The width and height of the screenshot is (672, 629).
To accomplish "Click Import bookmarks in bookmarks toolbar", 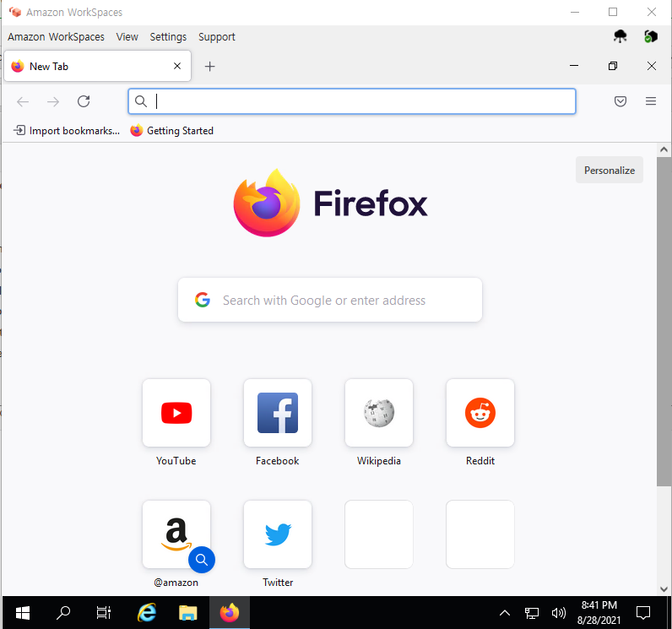I will 67,130.
